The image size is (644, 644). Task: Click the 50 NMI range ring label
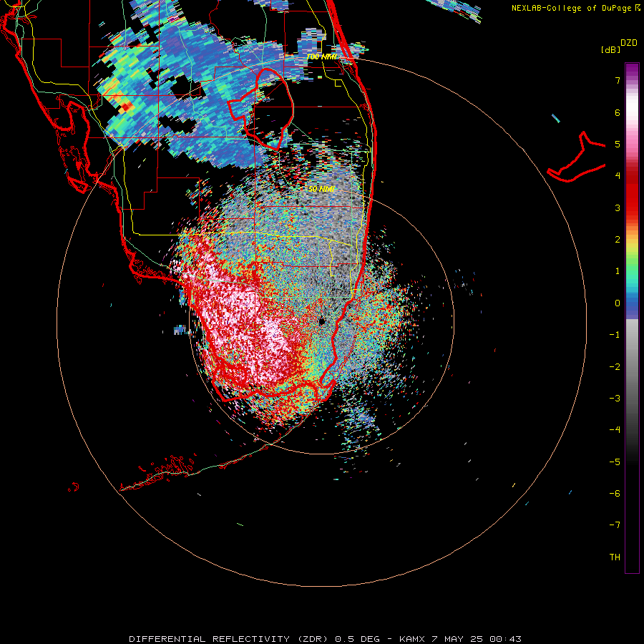click(x=321, y=189)
